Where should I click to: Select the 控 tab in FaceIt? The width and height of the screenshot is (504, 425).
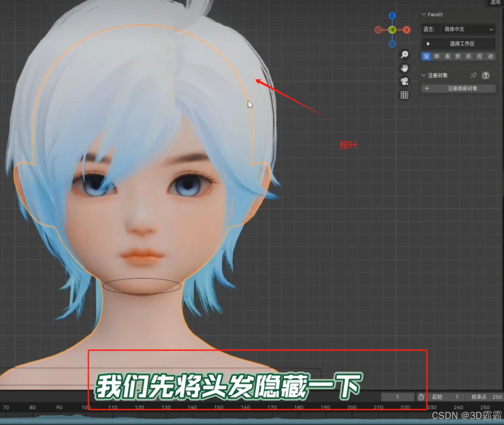click(480, 57)
